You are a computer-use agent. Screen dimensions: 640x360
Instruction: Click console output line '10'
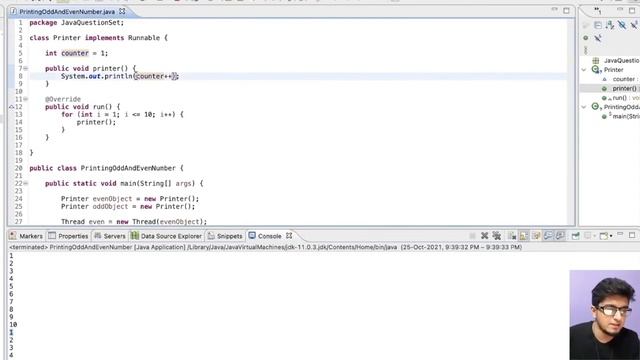[13, 325]
